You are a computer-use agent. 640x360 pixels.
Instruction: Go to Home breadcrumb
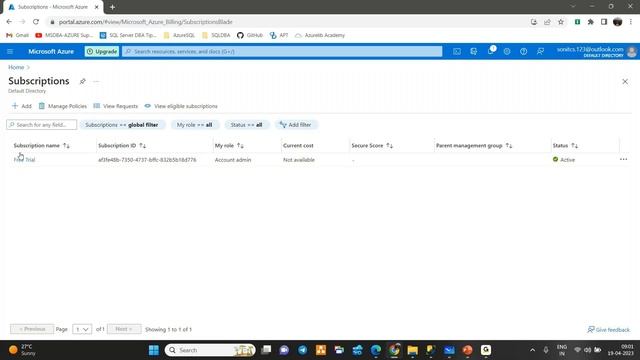click(x=16, y=67)
